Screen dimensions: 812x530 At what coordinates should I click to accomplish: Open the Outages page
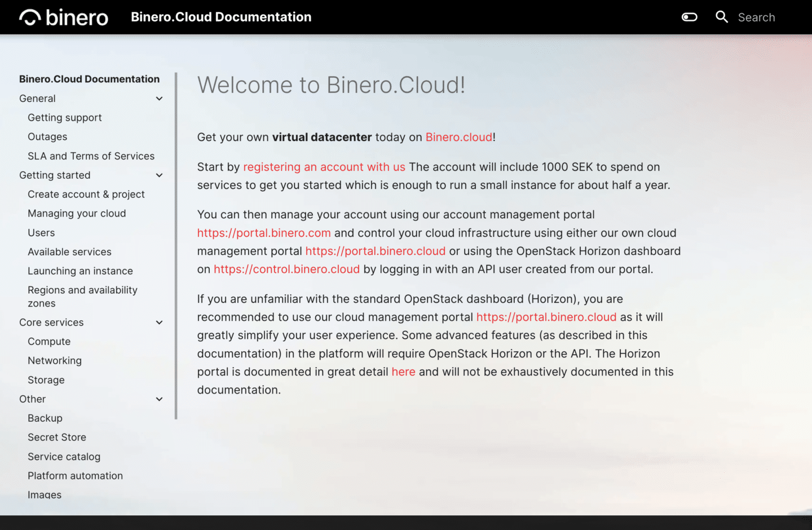[x=47, y=137]
